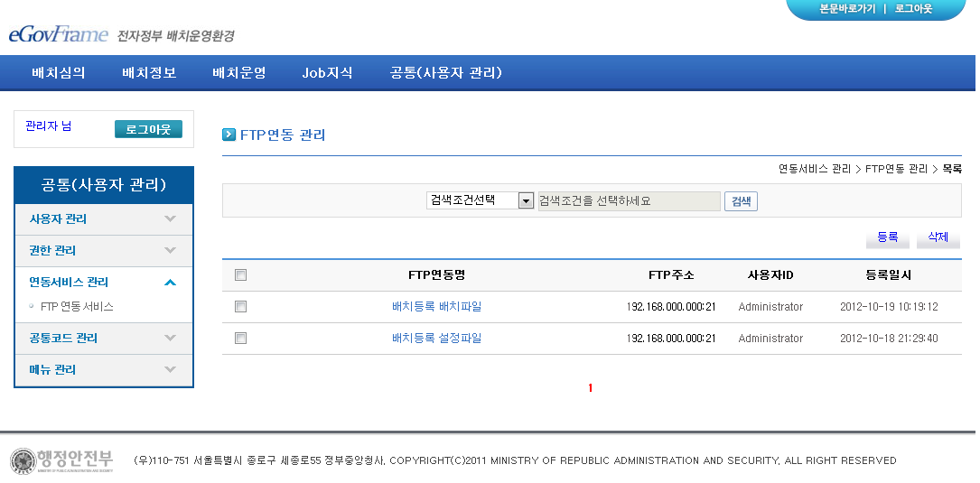980x483 pixels.
Task: Check the 배치등록 배치파일 row checkbox
Action: pyautogui.click(x=240, y=307)
